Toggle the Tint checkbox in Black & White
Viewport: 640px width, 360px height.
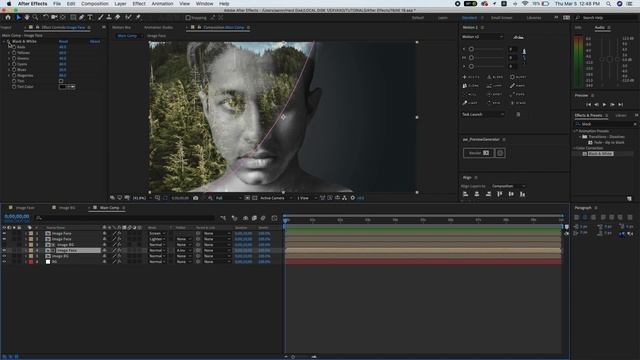coord(61,81)
